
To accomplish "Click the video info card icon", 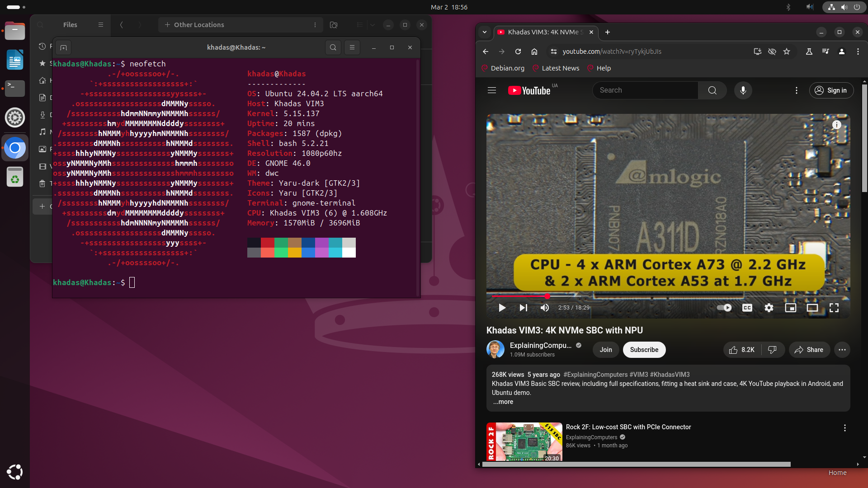I will (837, 125).
